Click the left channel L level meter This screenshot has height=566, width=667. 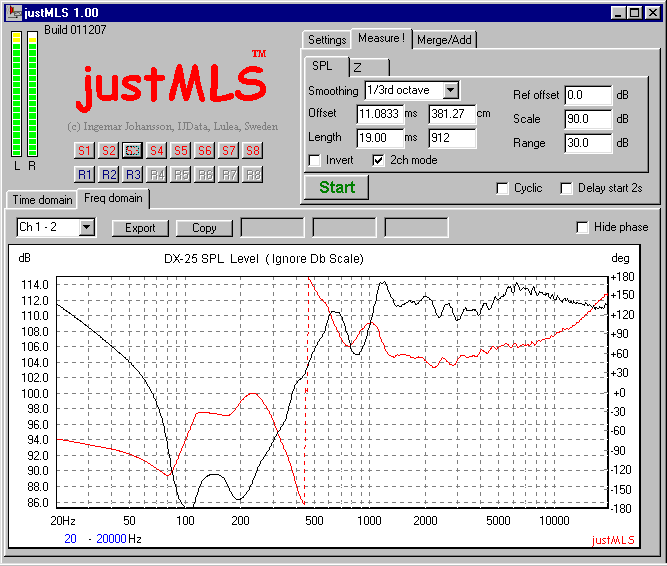pyautogui.click(x=17, y=94)
